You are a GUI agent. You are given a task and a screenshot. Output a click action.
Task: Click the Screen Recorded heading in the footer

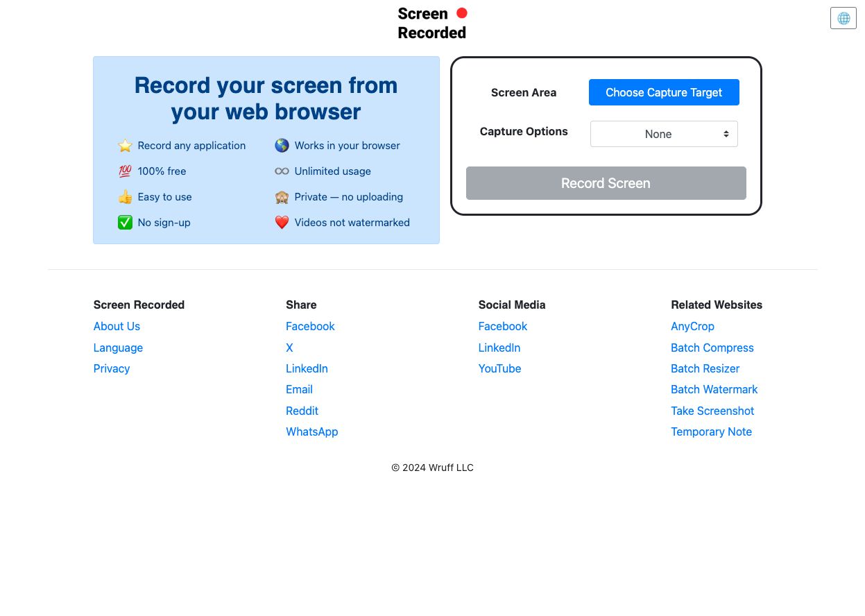[139, 305]
